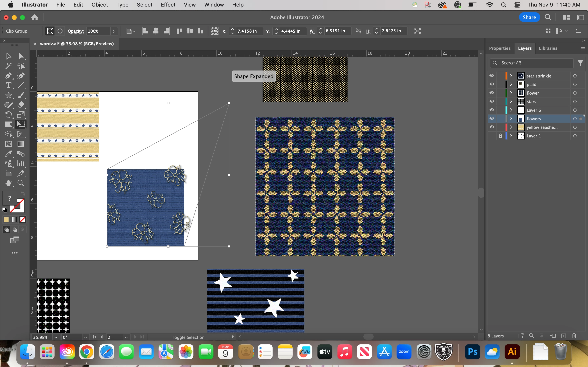Open the zoom level dropdown
The image size is (588, 367).
pyautogui.click(x=56, y=337)
